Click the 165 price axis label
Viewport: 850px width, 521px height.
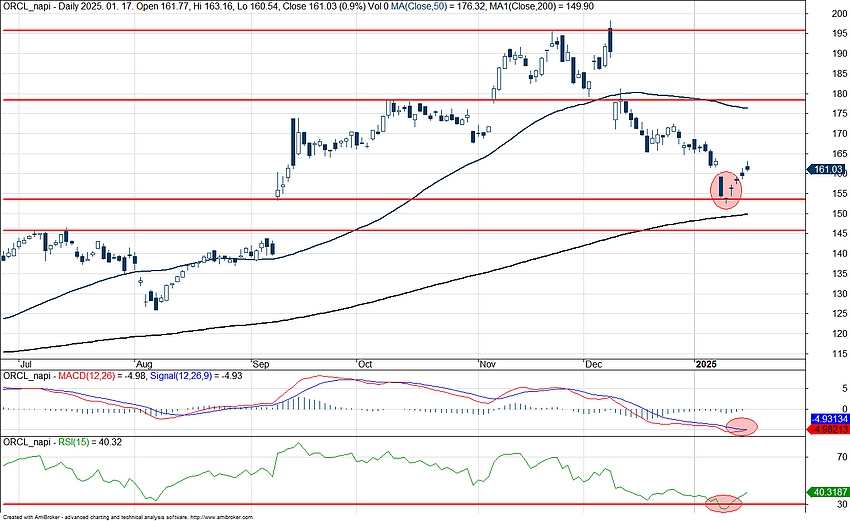pos(839,154)
